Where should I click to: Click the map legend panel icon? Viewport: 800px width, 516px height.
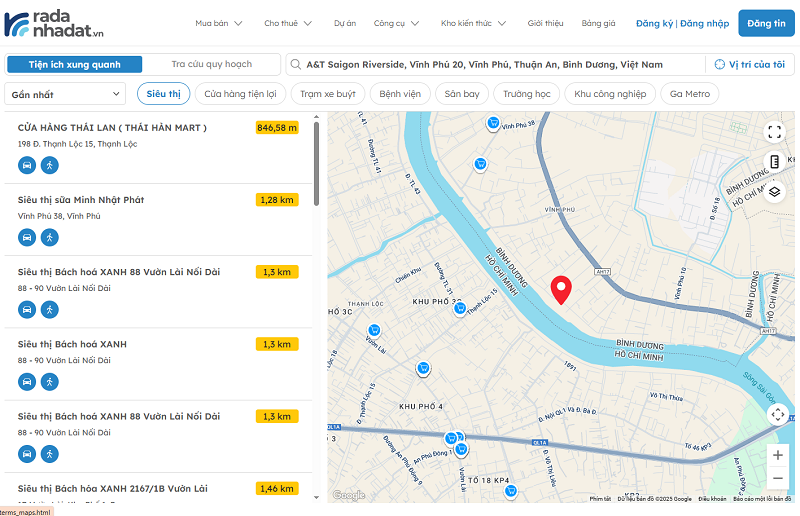coord(775,161)
